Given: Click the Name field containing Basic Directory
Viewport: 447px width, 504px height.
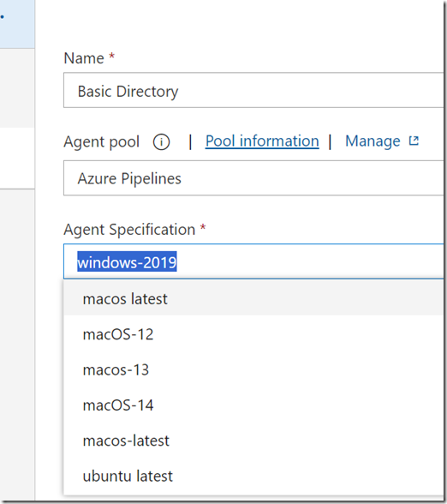Looking at the screenshot, I should click(x=253, y=90).
